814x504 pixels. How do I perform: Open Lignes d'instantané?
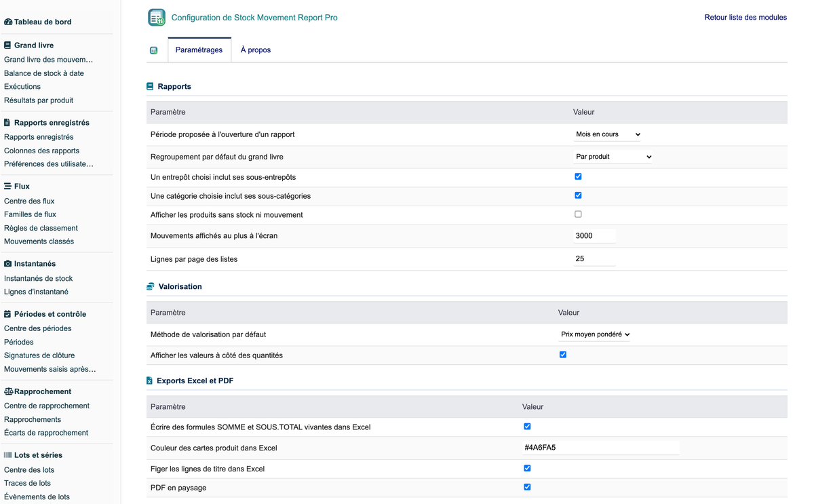[x=36, y=292]
